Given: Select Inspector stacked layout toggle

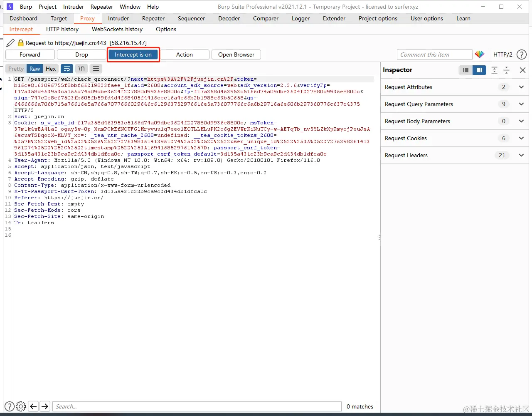Looking at the screenshot, I should (x=465, y=70).
